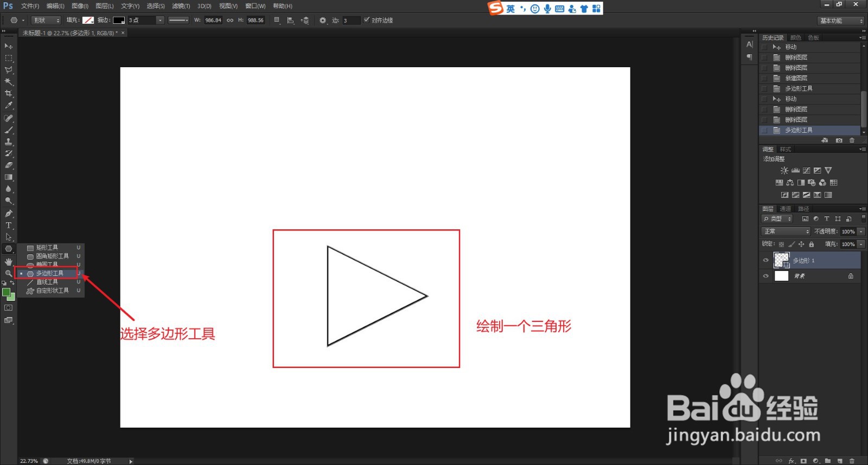
Task: Select the Polygonal Lasso tool
Action: tap(9, 70)
